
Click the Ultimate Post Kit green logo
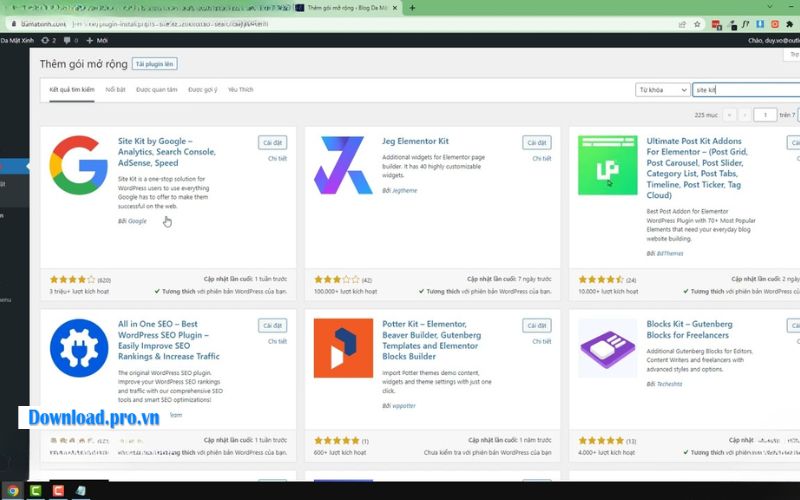[x=607, y=165]
